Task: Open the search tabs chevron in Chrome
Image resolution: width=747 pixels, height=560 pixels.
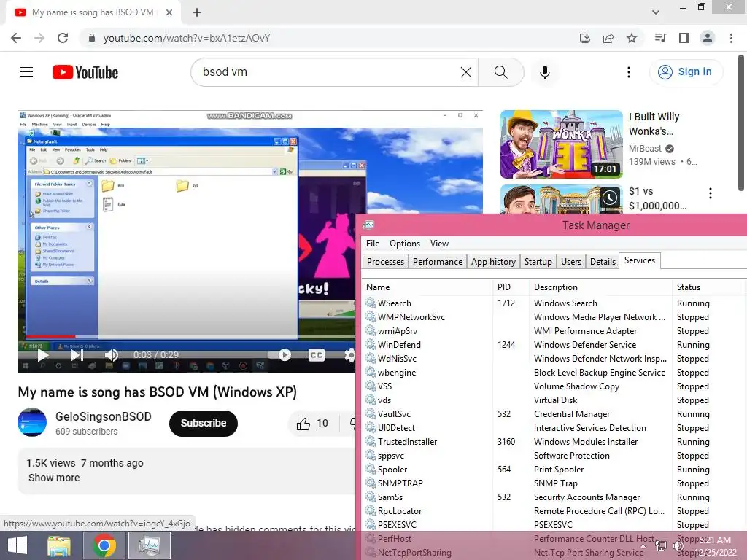Action: tap(656, 12)
